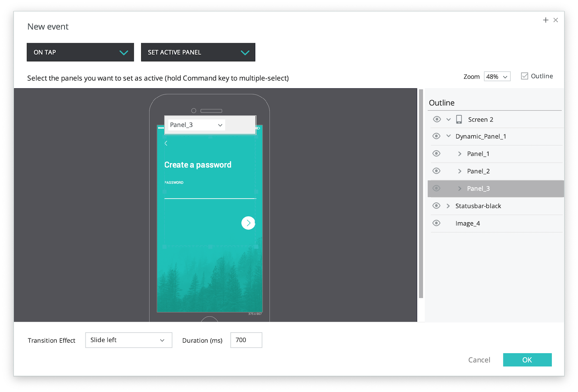This screenshot has height=392, width=578.
Task: Uncheck the Outline checkbox
Action: [x=524, y=75]
